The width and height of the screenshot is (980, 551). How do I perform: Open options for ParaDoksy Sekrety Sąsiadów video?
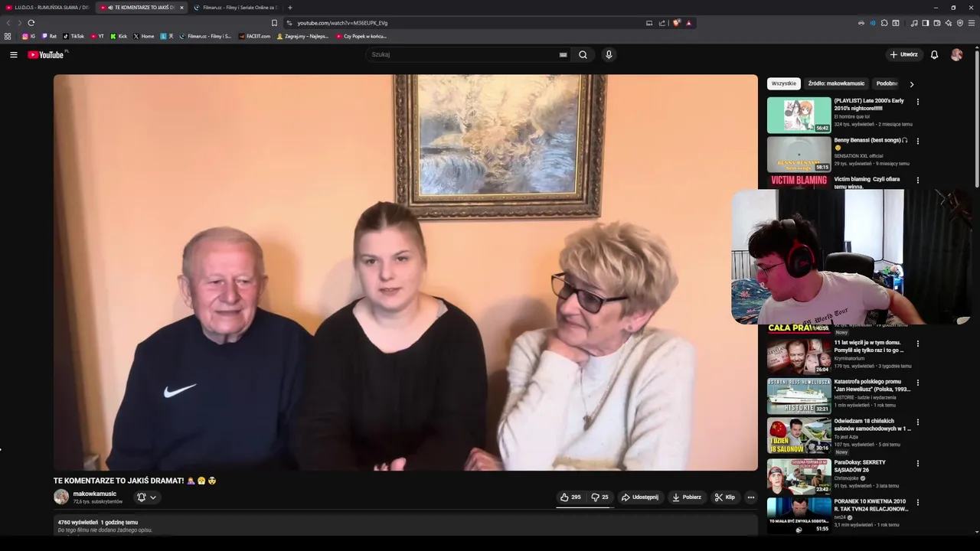click(x=917, y=463)
